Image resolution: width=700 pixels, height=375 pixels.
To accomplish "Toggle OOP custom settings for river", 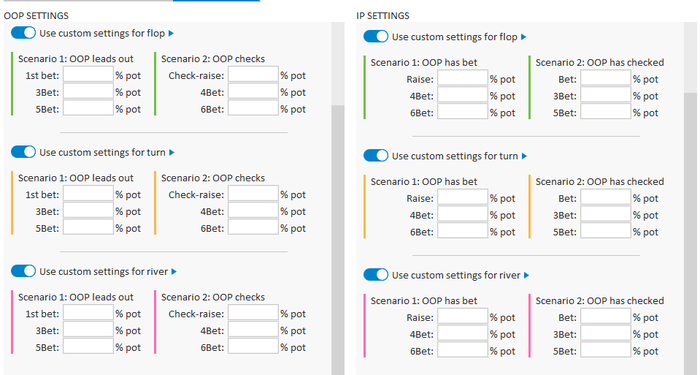I will coord(23,271).
